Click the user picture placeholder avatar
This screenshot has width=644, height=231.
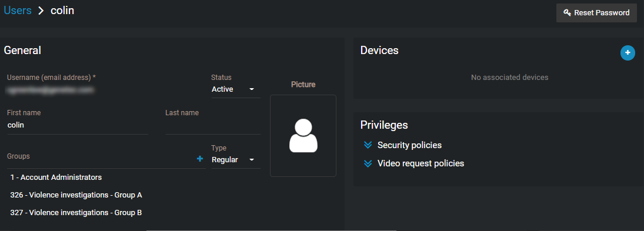point(303,136)
